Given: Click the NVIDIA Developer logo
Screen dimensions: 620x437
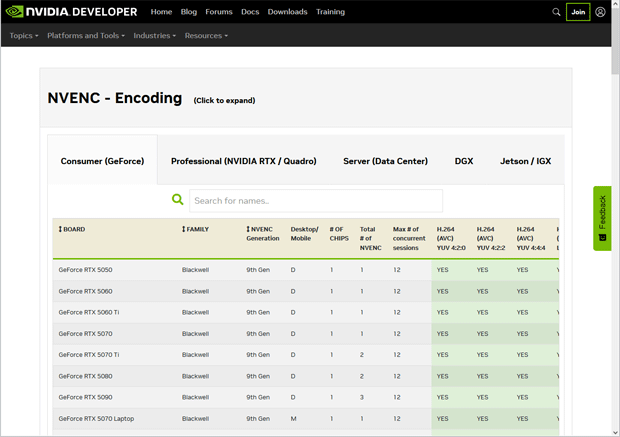Looking at the screenshot, I should pyautogui.click(x=72, y=11).
